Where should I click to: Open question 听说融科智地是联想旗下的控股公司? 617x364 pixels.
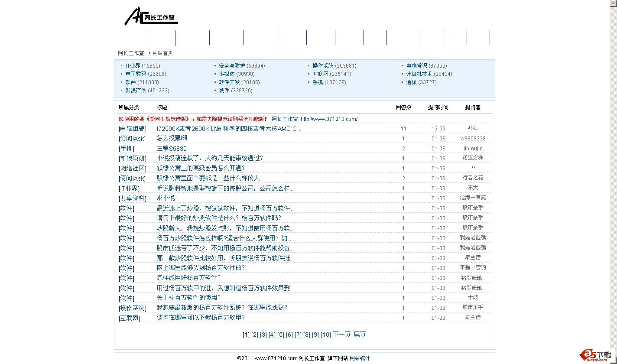[225, 188]
